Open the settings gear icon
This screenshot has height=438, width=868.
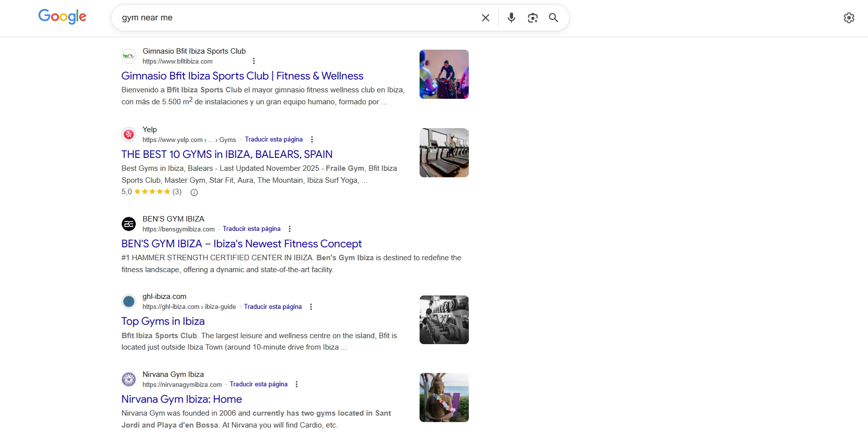coord(849,18)
